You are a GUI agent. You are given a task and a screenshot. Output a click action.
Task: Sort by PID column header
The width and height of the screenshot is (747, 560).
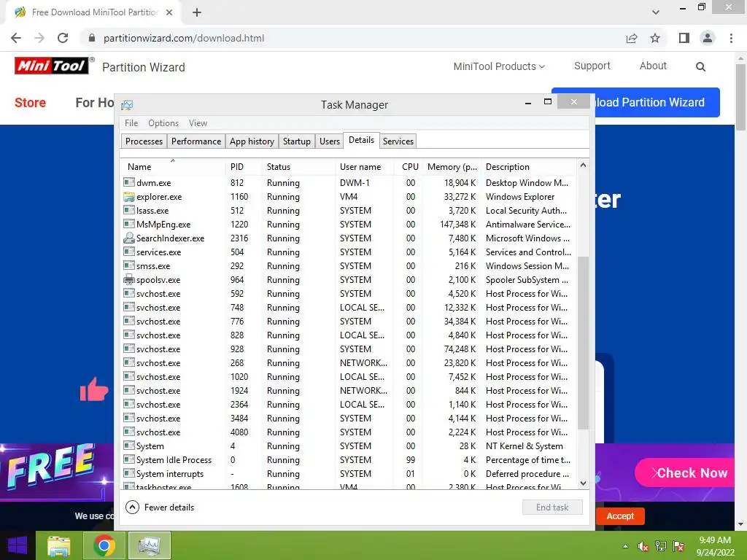(x=244, y=167)
